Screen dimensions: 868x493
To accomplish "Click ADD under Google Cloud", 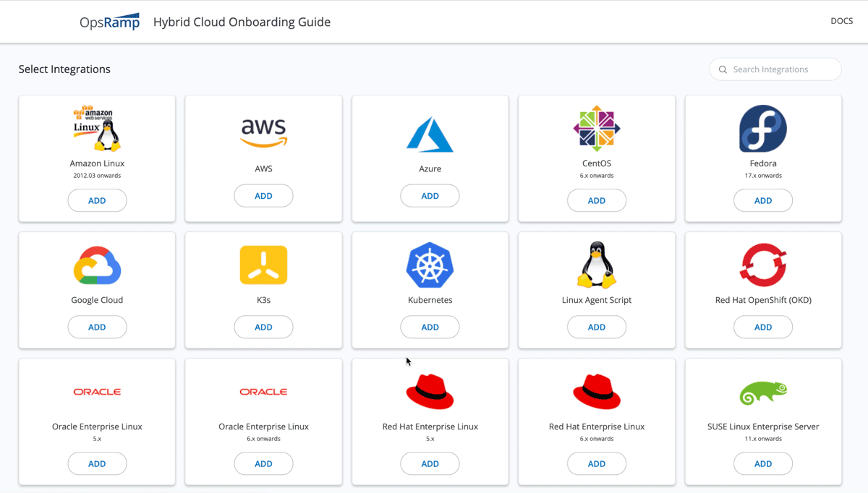I will 97,327.
